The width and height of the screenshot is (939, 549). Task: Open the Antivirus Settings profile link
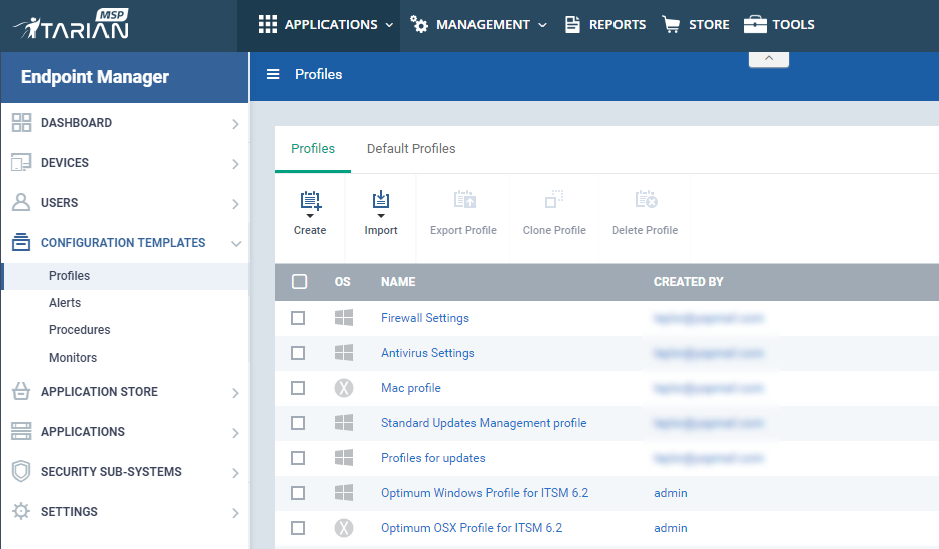[x=428, y=353]
